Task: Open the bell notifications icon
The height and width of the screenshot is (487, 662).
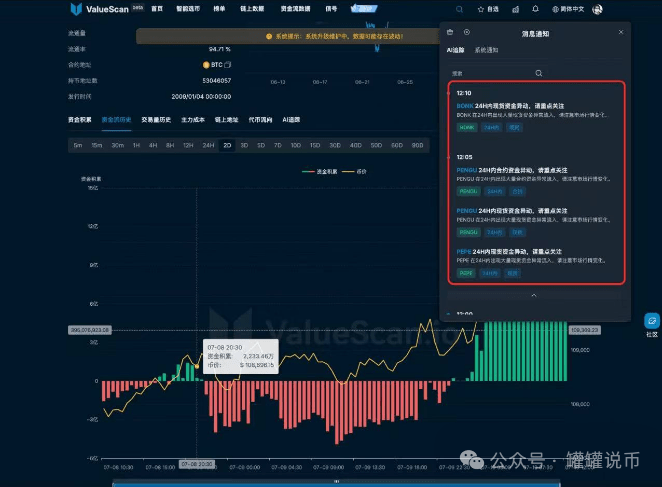Action: (535, 9)
